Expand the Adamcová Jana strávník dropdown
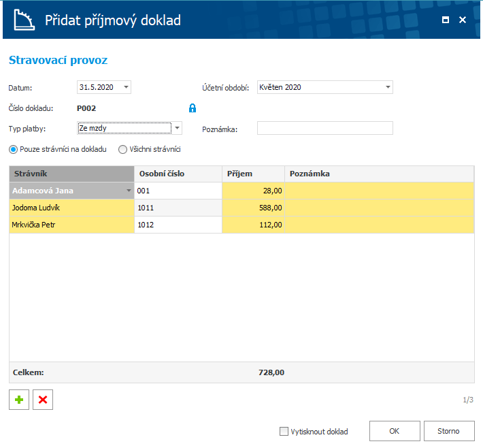This screenshot has height=448, width=483. coord(129,191)
